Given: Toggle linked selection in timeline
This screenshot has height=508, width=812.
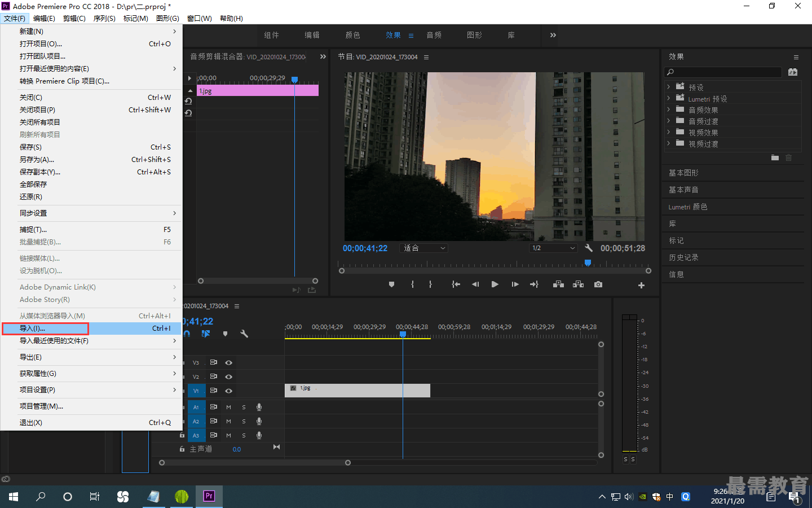Looking at the screenshot, I should 206,334.
